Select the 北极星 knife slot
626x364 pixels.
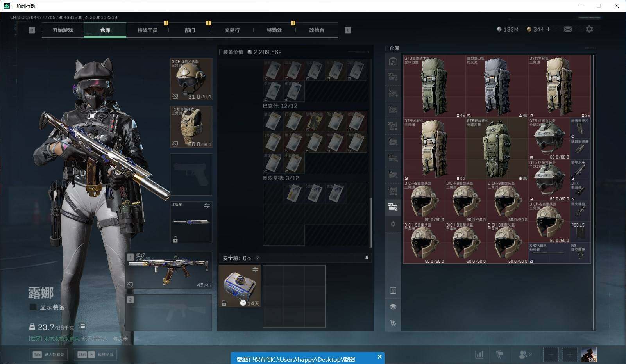point(191,222)
